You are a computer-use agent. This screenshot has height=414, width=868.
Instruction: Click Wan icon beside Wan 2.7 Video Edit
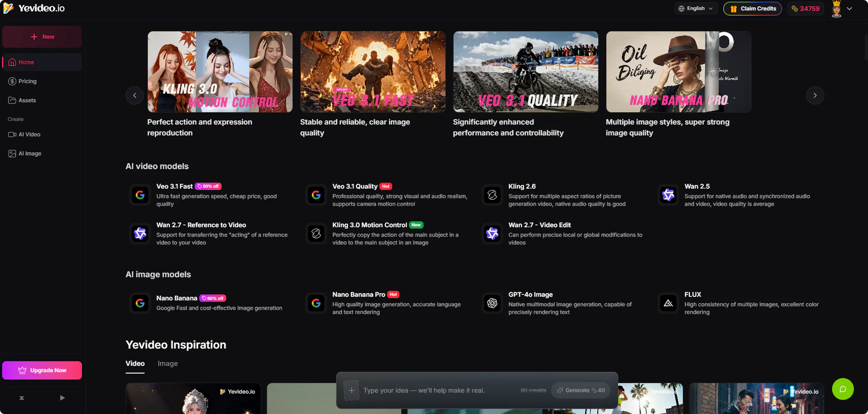(492, 234)
